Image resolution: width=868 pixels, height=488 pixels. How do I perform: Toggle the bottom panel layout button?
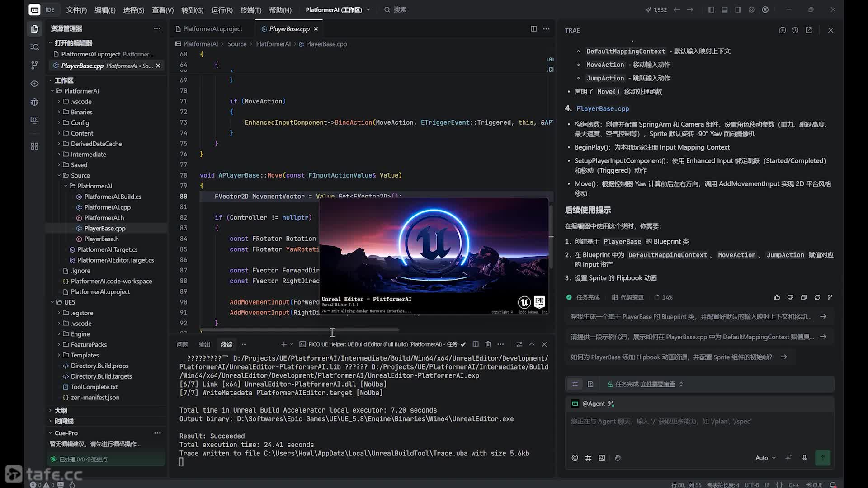[x=725, y=9]
